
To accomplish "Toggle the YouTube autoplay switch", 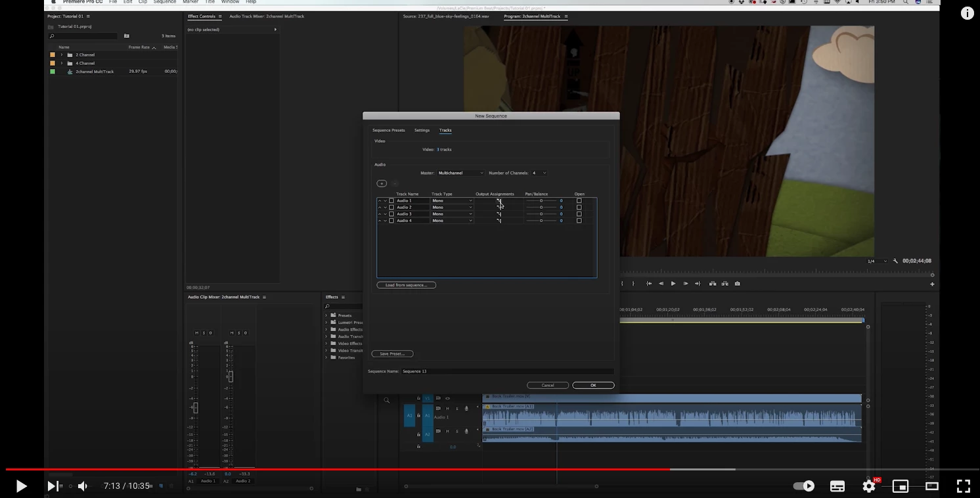I will [804, 486].
